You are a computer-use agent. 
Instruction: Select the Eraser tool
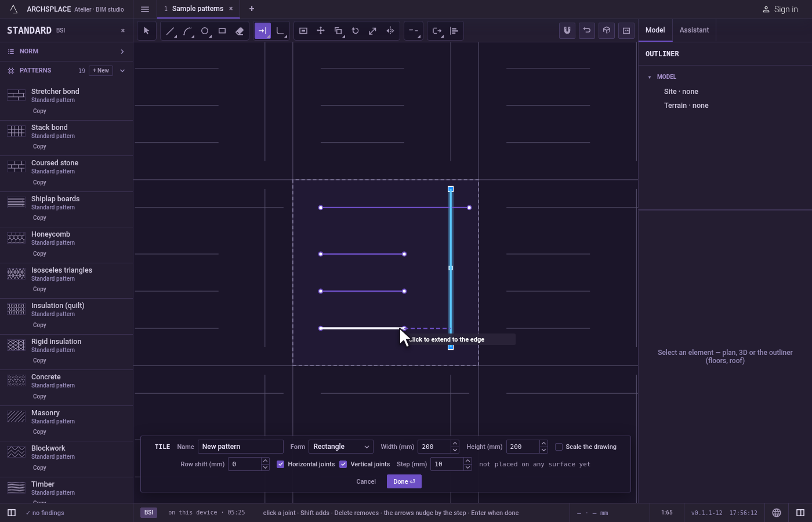tap(240, 31)
